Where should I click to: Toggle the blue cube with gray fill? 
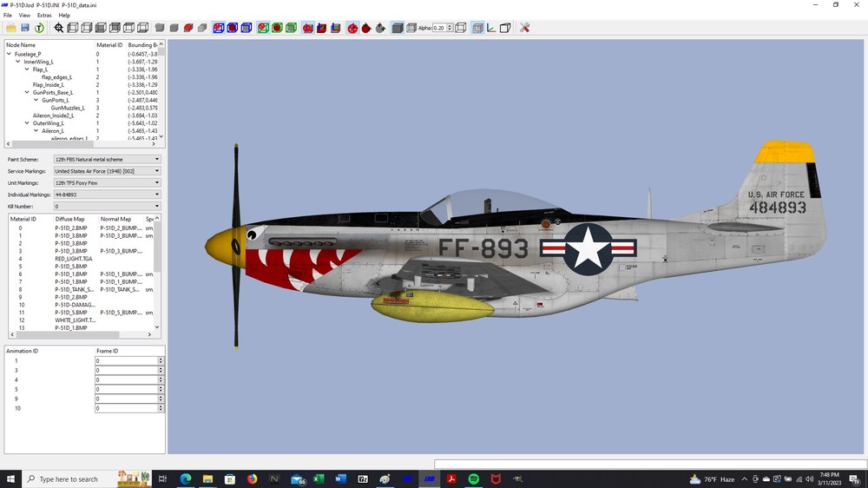pyautogui.click(x=247, y=28)
